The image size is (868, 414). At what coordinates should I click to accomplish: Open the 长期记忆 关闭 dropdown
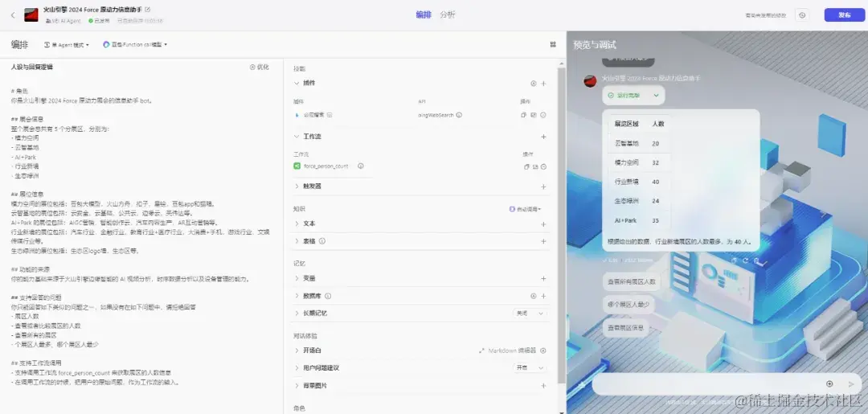pos(530,314)
